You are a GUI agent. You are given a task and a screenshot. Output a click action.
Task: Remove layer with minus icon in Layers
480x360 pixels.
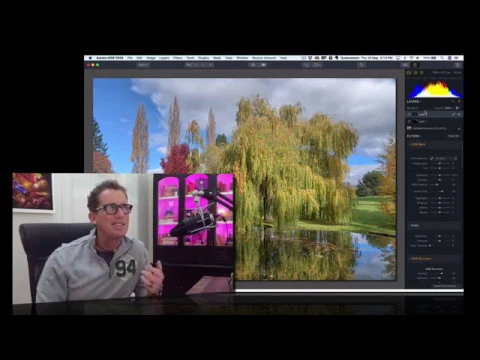coord(453,101)
